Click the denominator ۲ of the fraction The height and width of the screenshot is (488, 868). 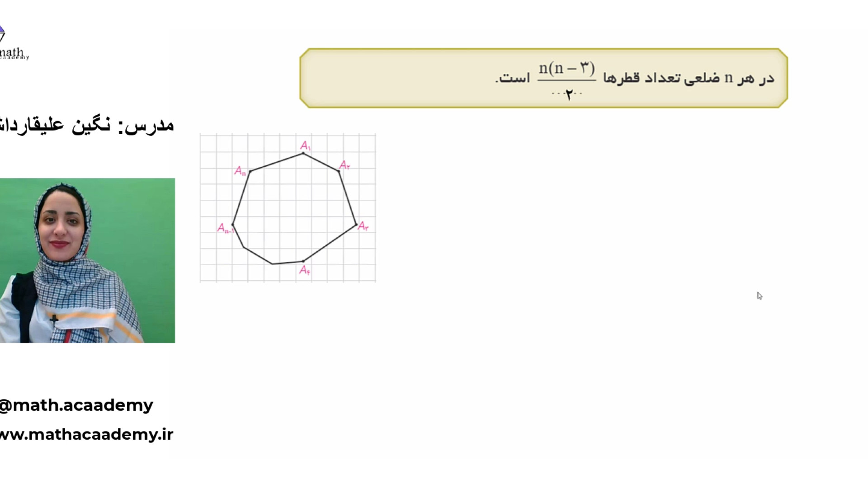click(x=568, y=94)
